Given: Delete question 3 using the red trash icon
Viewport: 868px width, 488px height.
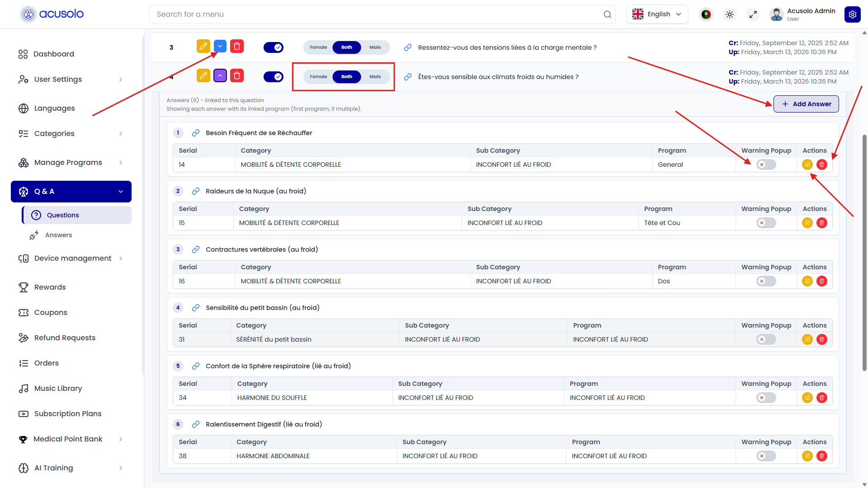Looking at the screenshot, I should coord(237,47).
